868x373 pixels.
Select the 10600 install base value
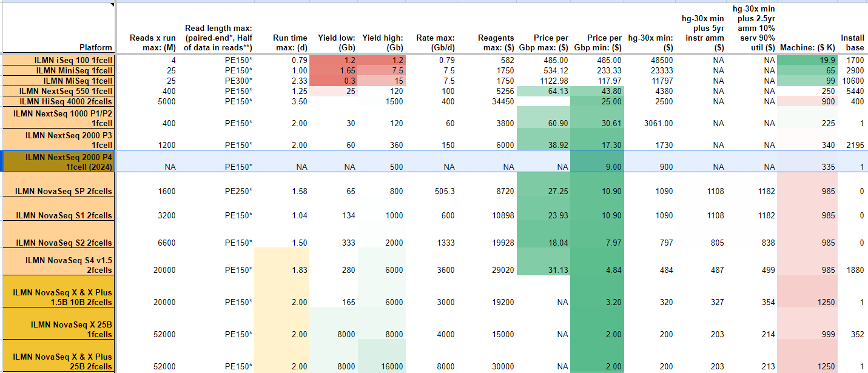tap(852, 81)
